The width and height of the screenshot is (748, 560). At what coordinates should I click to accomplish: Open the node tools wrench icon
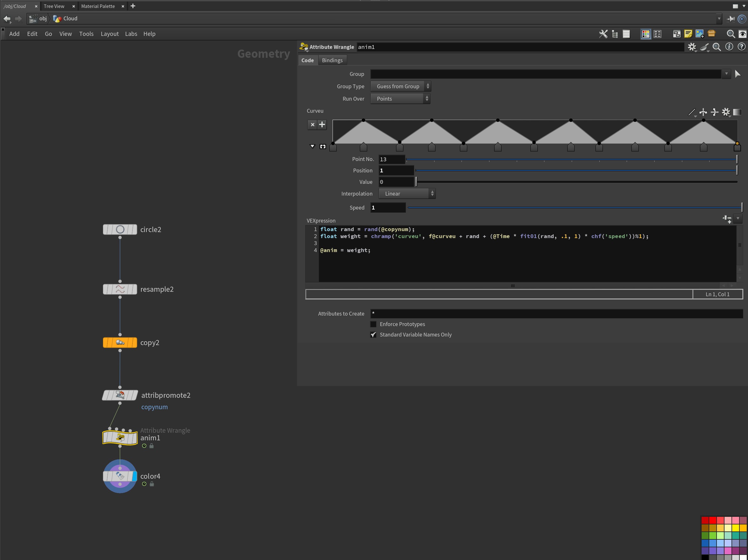coord(603,34)
